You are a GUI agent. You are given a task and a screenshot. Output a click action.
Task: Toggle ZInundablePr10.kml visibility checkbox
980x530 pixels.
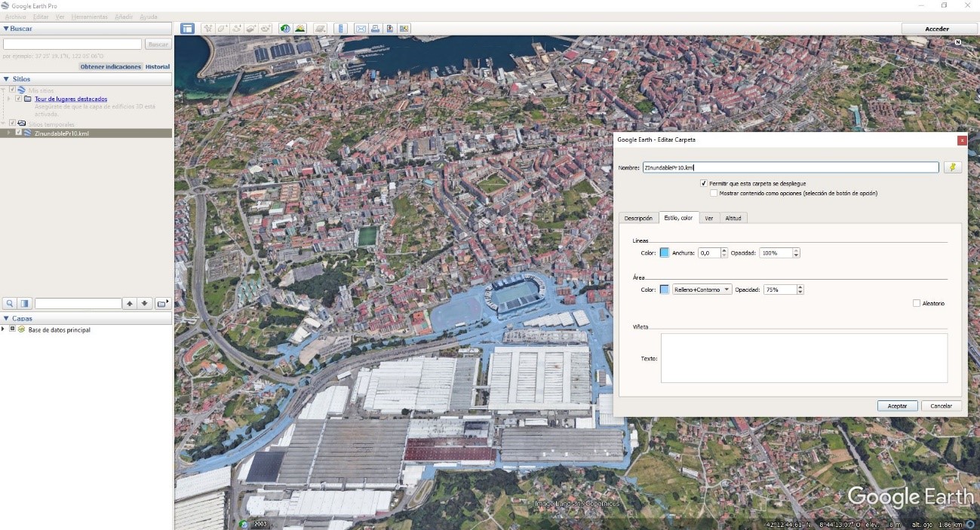point(19,133)
